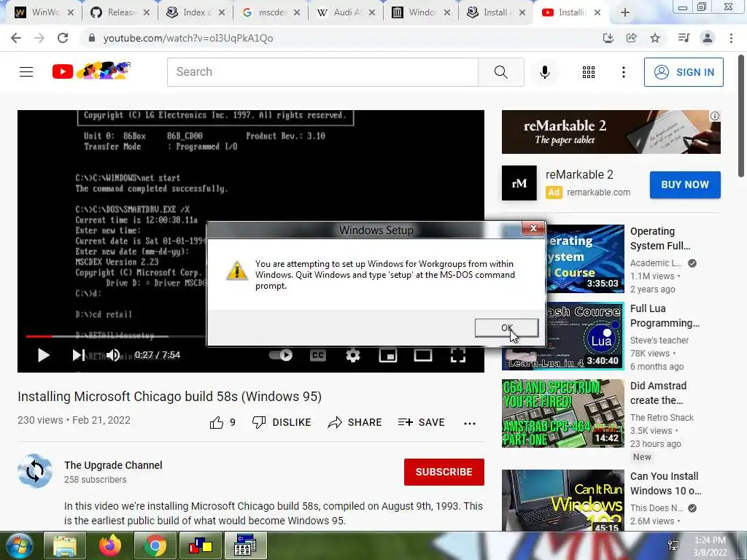Open the Chrome profile avatar
Image resolution: width=747 pixels, height=560 pixels.
(708, 38)
